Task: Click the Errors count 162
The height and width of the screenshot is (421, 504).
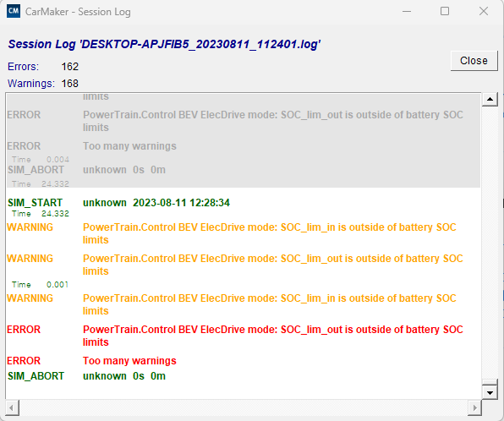Action: [x=69, y=67]
